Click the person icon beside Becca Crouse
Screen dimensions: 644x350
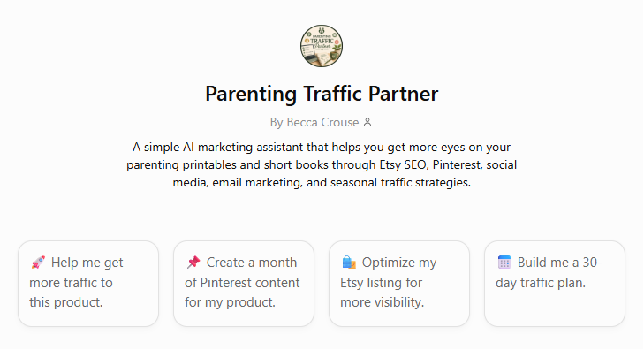(367, 122)
